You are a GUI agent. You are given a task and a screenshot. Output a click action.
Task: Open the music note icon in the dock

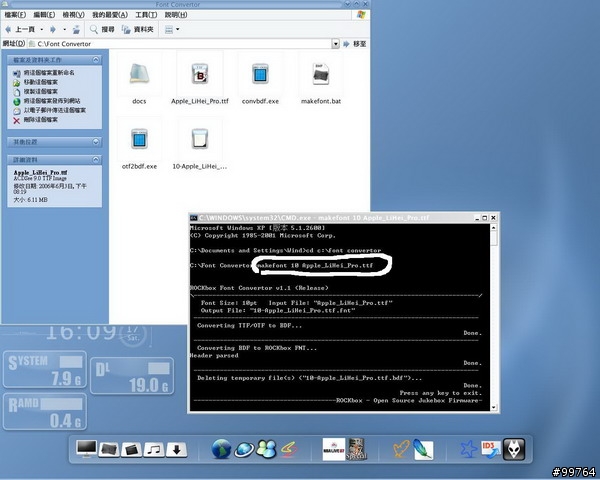click(154, 450)
